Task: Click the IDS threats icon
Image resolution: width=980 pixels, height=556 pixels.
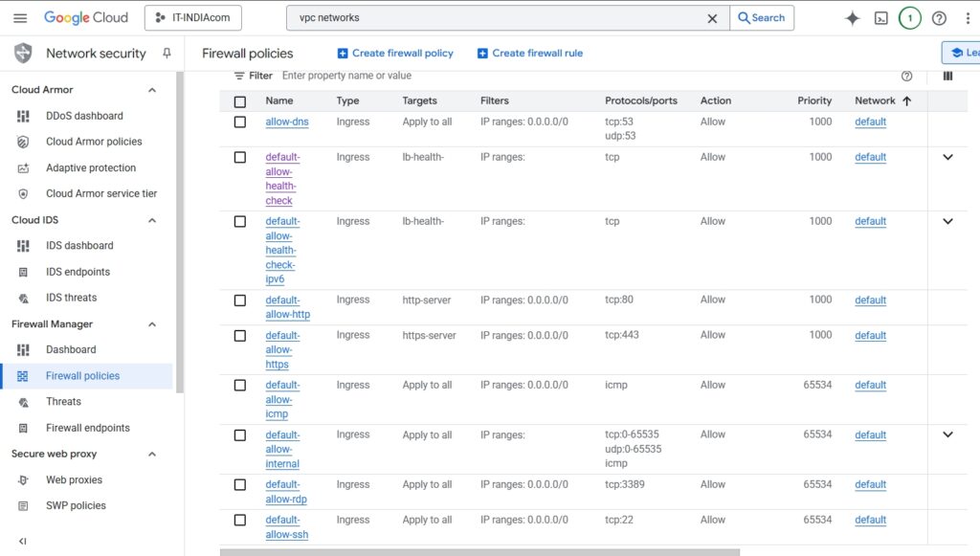Action: point(23,298)
